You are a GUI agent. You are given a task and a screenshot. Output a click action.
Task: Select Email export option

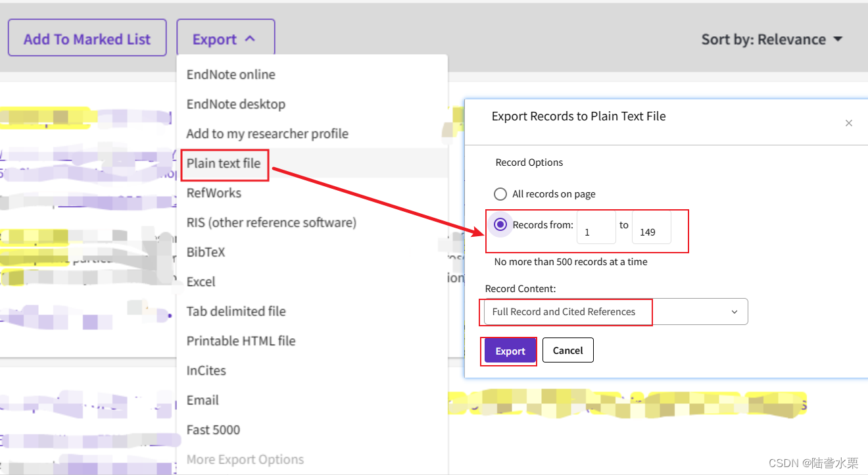click(312, 400)
